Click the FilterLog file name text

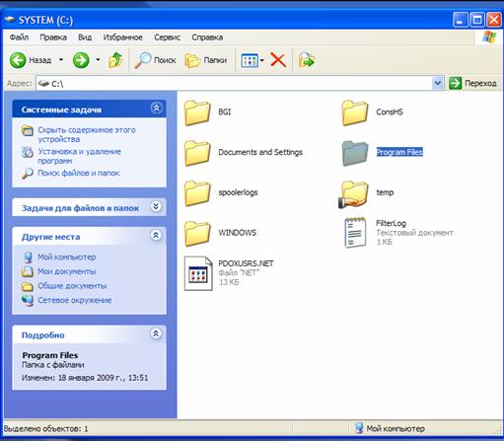(x=391, y=223)
